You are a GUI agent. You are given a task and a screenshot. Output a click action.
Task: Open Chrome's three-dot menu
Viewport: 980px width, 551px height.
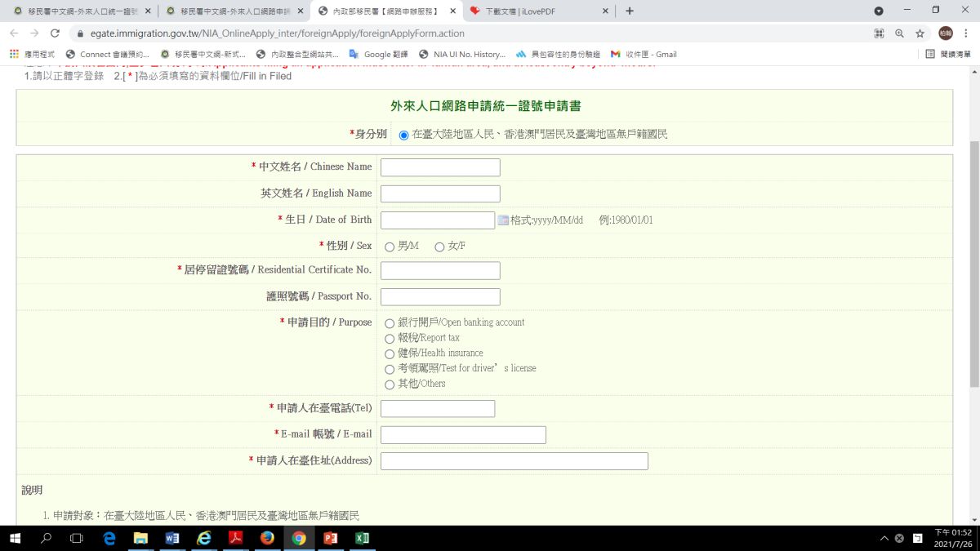966,33
